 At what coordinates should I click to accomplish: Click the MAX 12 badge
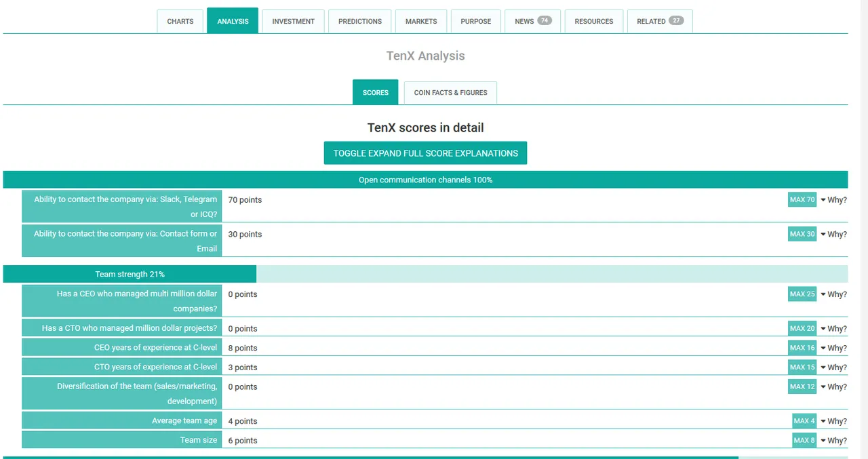pyautogui.click(x=802, y=386)
